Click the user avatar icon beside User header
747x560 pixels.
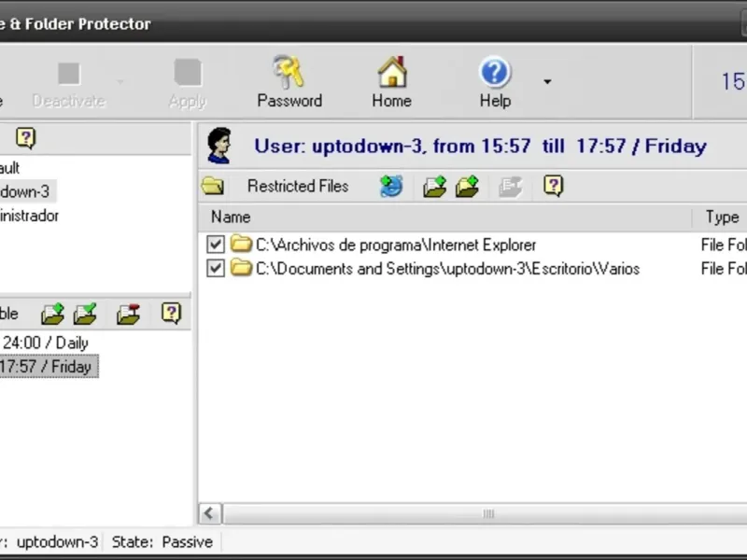pos(219,146)
